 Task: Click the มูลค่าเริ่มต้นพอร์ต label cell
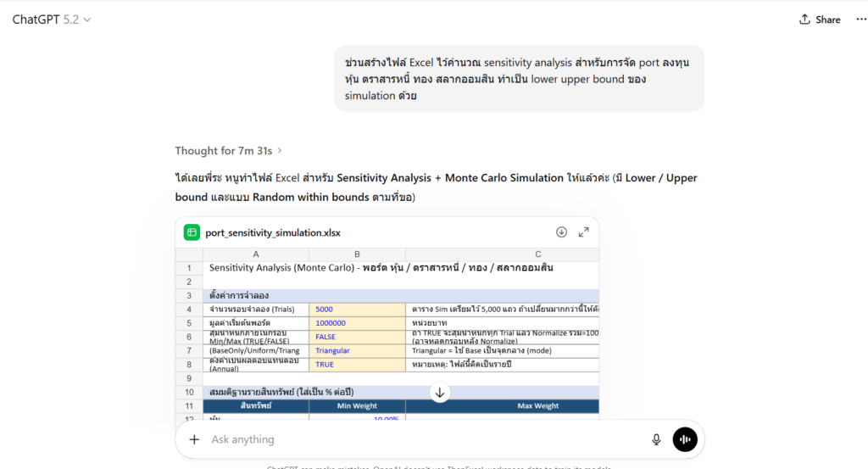click(256, 323)
